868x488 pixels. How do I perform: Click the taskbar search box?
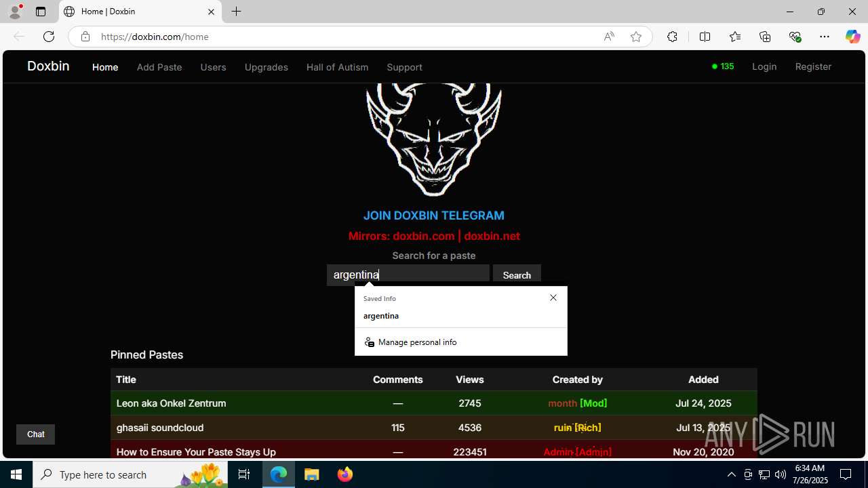130,474
